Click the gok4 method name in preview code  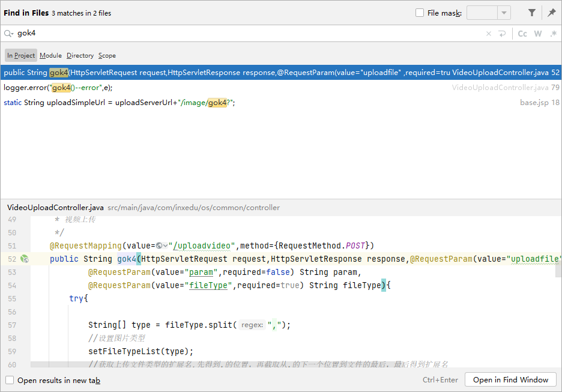(127, 259)
